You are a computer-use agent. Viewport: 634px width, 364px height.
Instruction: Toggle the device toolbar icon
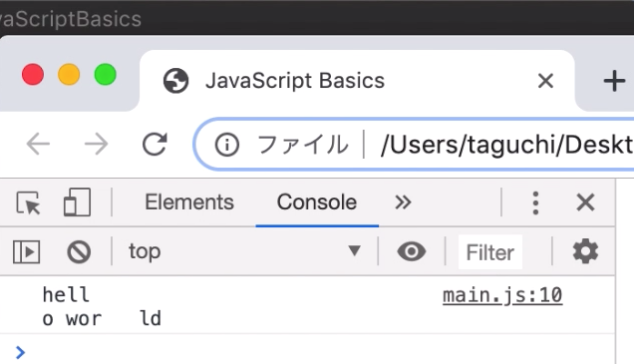[77, 202]
